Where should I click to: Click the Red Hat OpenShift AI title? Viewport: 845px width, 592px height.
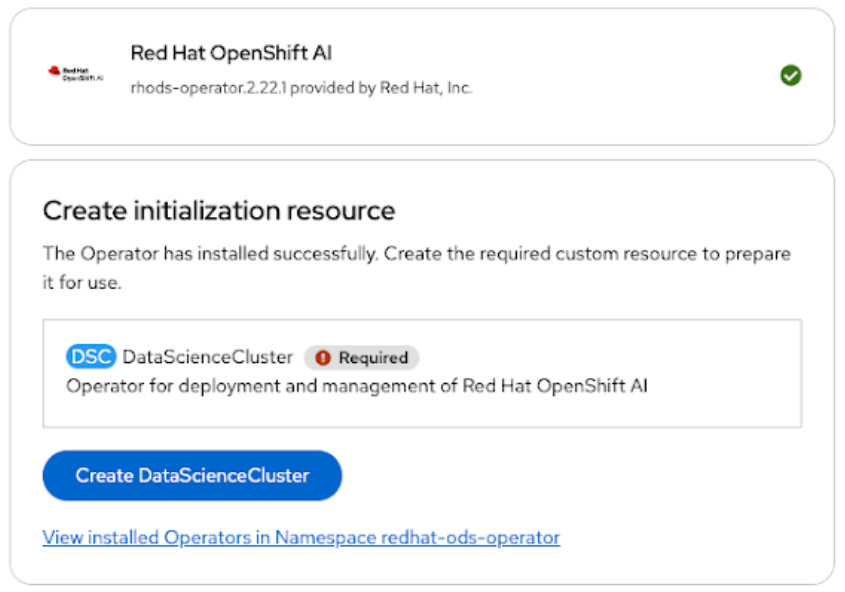231,54
